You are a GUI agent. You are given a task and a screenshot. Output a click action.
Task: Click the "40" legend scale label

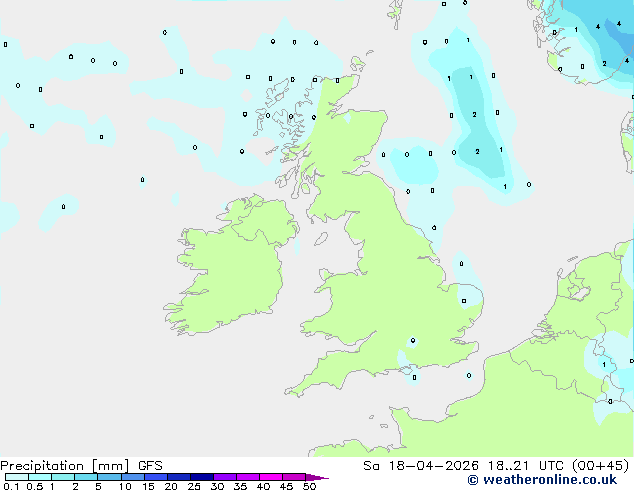(263, 486)
